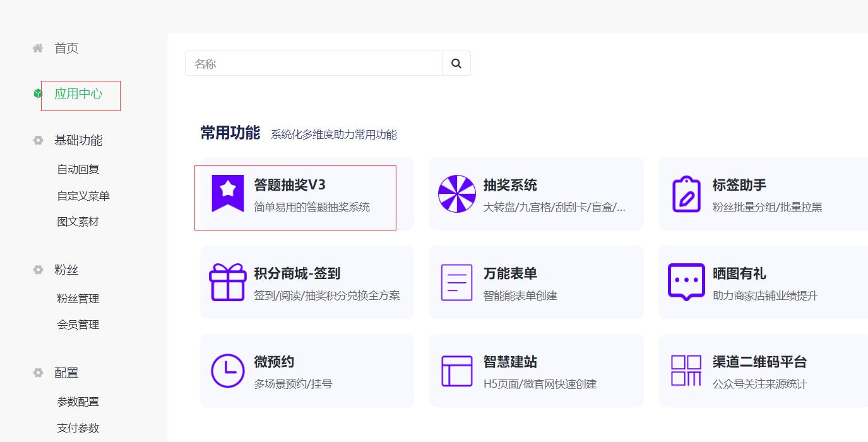Go to 首页 in sidebar
The height and width of the screenshot is (442, 868).
pos(66,48)
